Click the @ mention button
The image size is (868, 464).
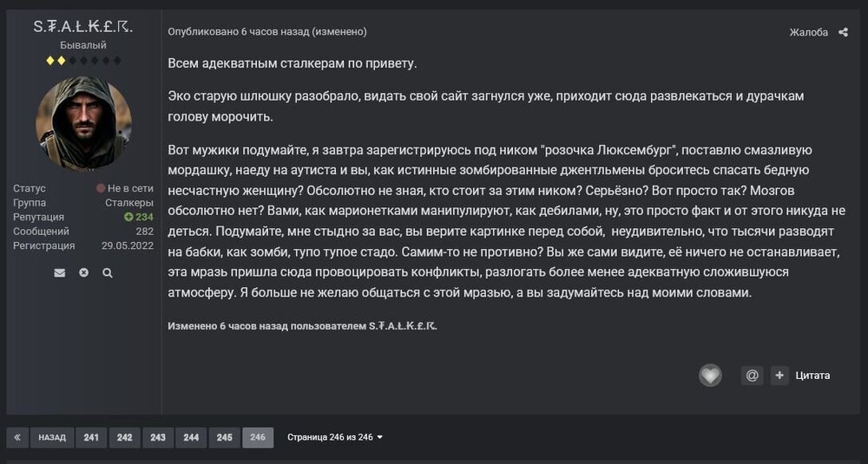click(x=752, y=376)
